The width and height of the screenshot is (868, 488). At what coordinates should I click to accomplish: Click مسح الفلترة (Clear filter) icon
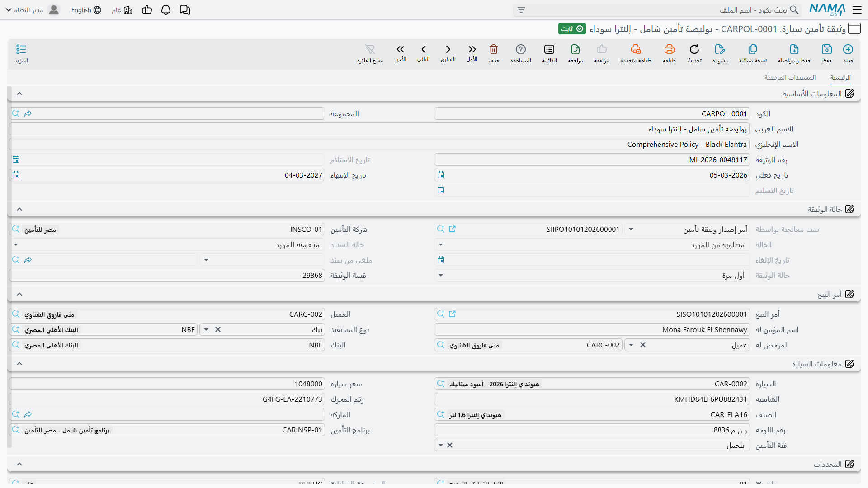click(x=370, y=49)
